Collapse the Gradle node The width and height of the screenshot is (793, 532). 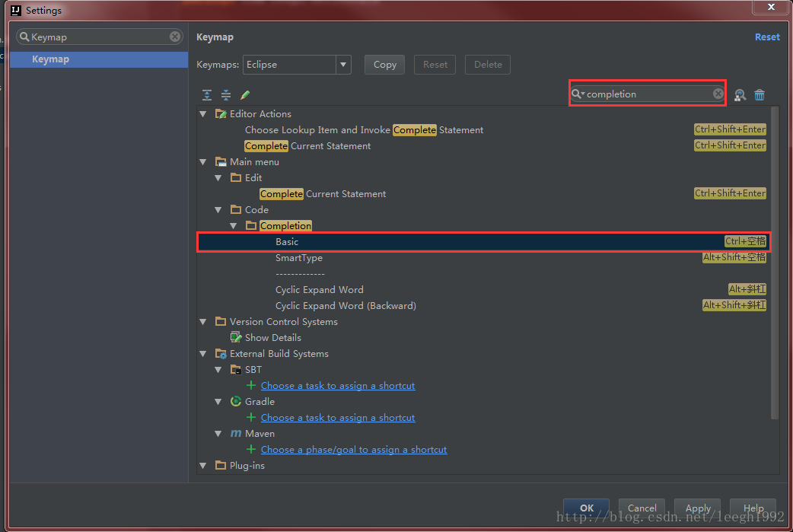[218, 402]
